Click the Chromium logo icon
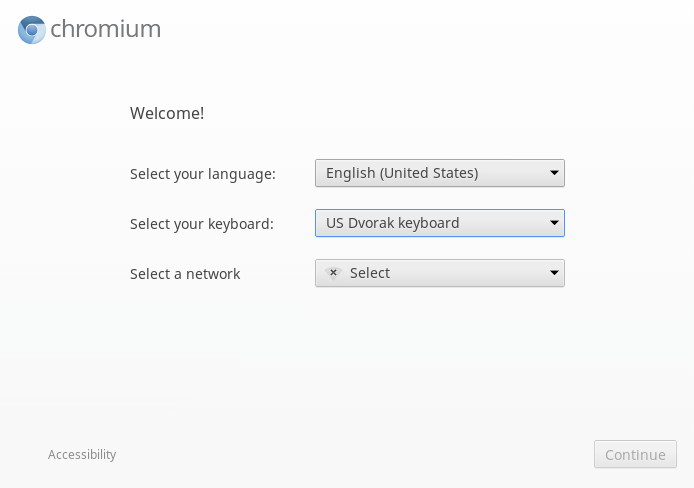694x488 pixels. point(32,30)
